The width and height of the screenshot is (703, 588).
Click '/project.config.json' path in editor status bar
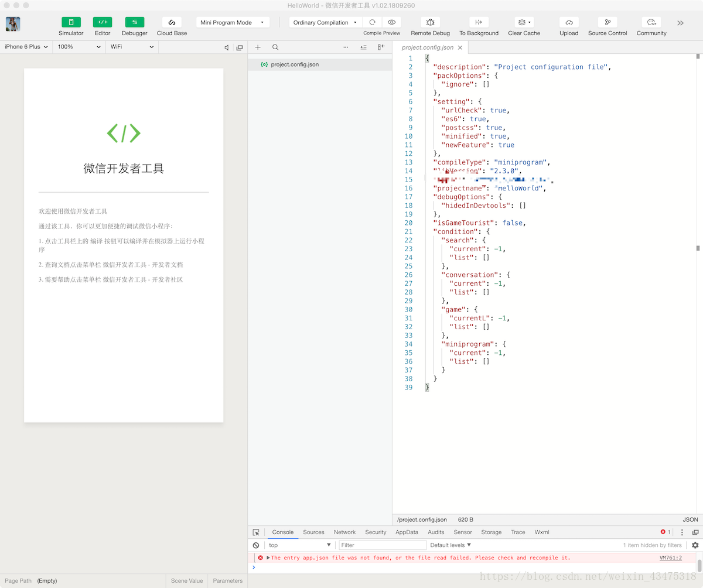click(422, 519)
